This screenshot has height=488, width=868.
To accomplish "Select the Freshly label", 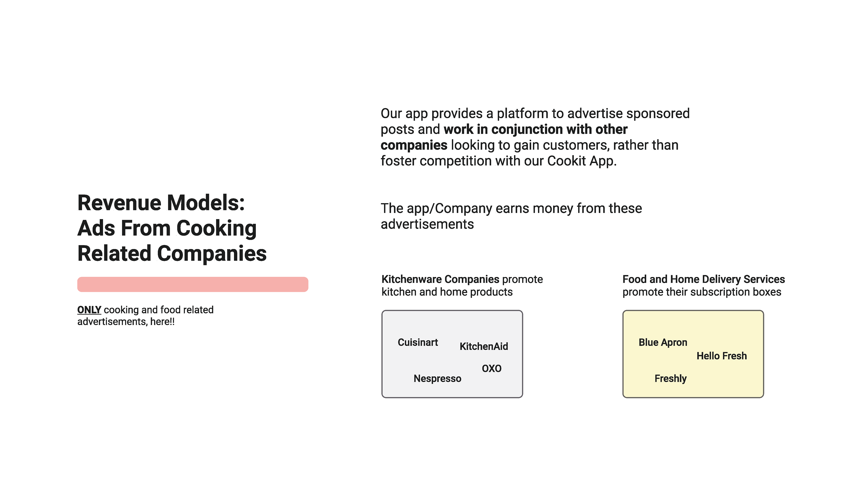I will (x=670, y=379).
